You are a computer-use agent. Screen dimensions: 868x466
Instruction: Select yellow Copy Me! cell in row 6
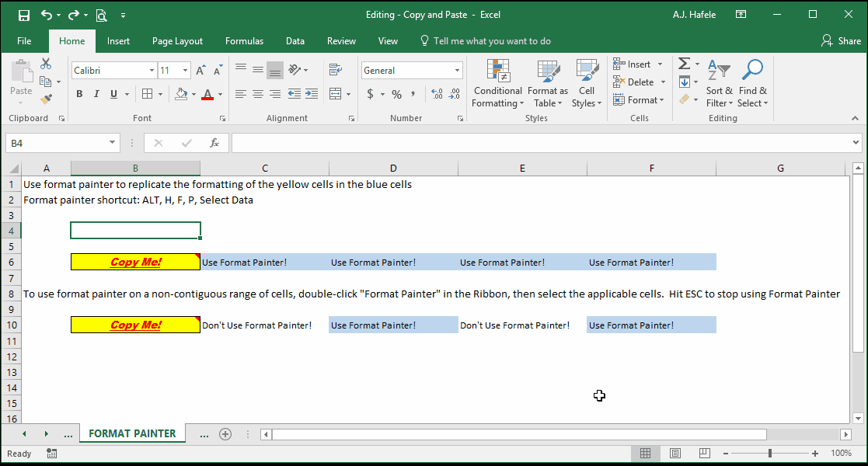coord(136,263)
